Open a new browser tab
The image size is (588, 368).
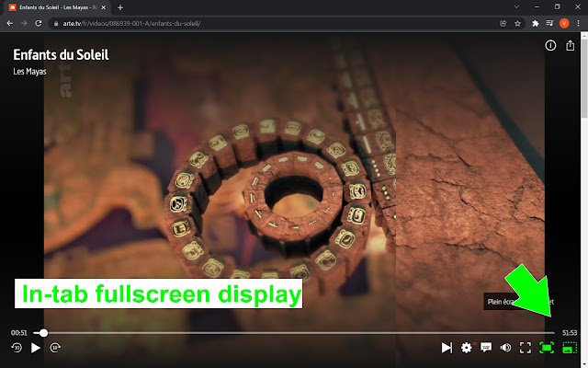pos(120,7)
